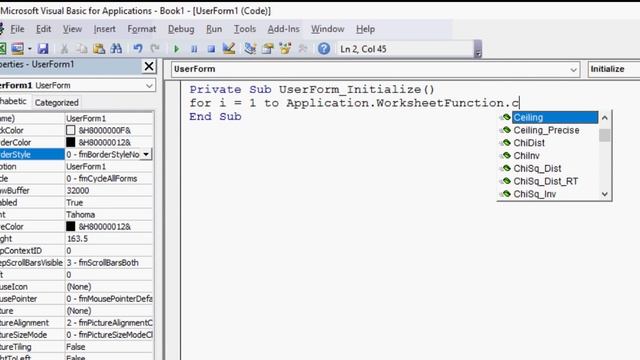The height and width of the screenshot is (360, 640).
Task: Click the Copy icon in the toolbar
Action: pos(82,49)
